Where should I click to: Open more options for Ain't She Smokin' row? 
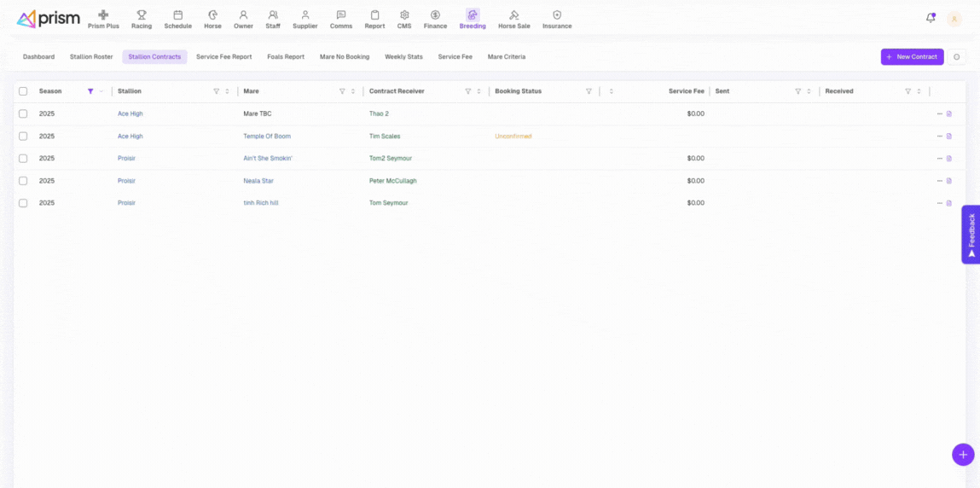pyautogui.click(x=939, y=159)
